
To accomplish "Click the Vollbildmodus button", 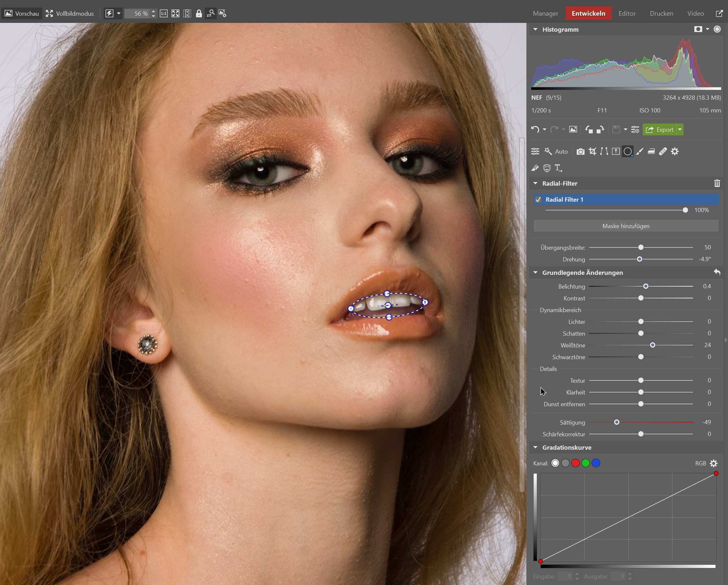I will (70, 13).
